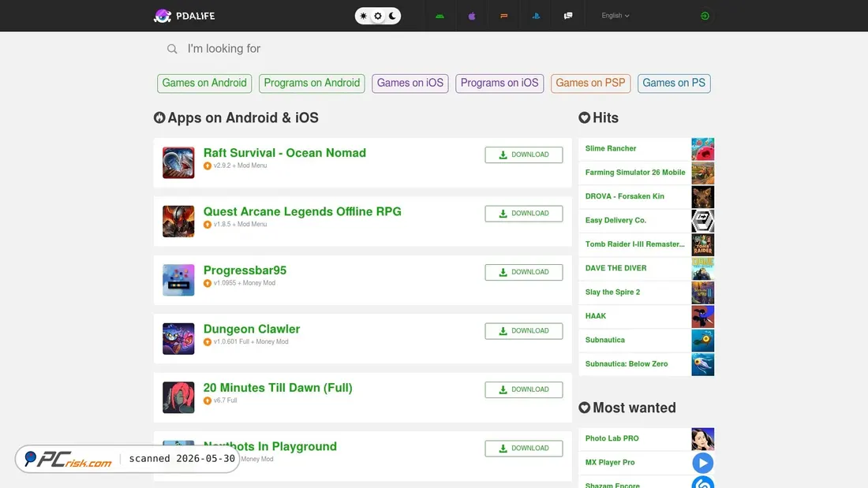
Task: Open the Dungeon Clawler title link
Action: (x=251, y=329)
